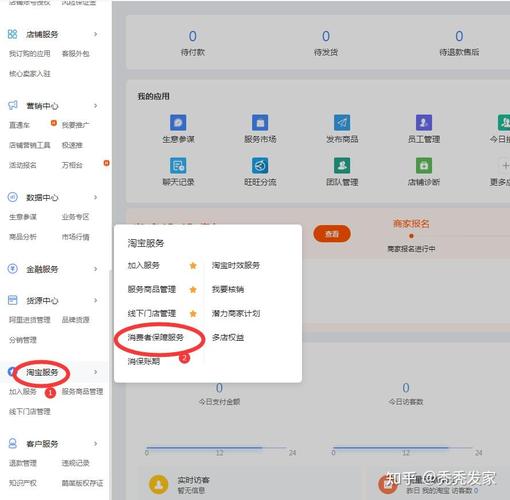The height and width of the screenshot is (500, 510).
Task: Expand the 营销中心 section chevron
Action: coord(95,106)
